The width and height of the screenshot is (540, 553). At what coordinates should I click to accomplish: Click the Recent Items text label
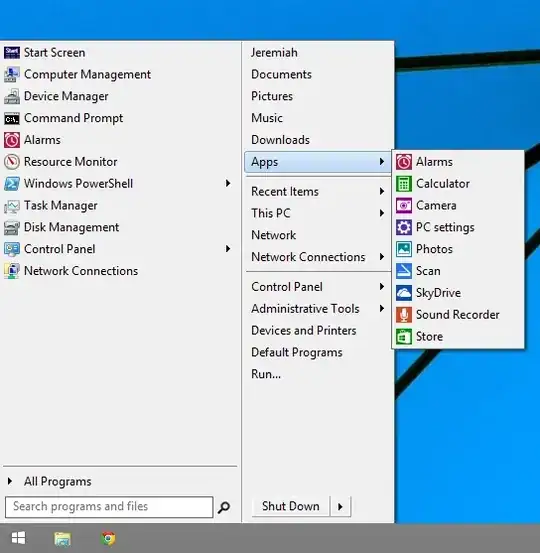[x=285, y=192]
